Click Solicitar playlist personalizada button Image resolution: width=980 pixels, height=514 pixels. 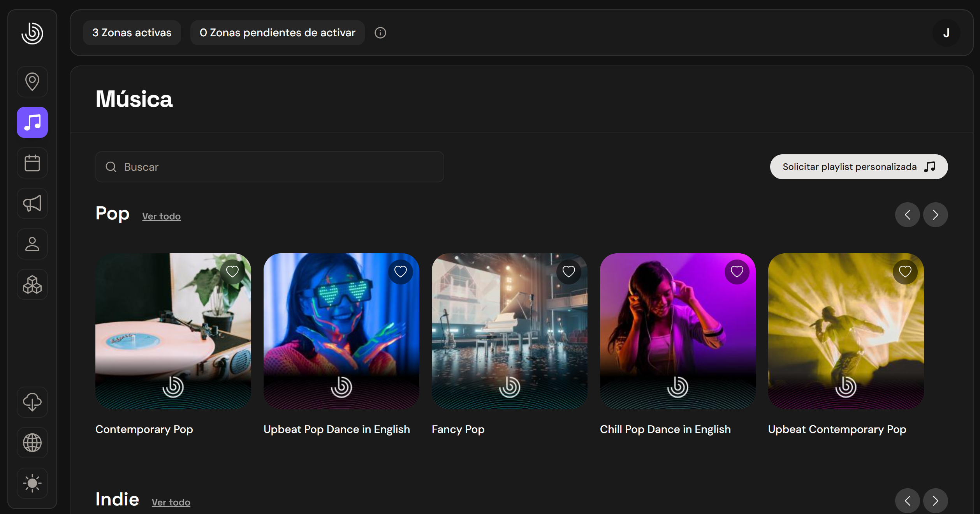[859, 167]
